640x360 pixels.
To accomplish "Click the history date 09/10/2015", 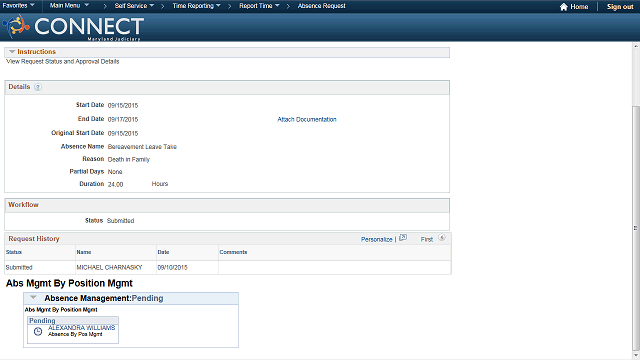I will point(172,267).
